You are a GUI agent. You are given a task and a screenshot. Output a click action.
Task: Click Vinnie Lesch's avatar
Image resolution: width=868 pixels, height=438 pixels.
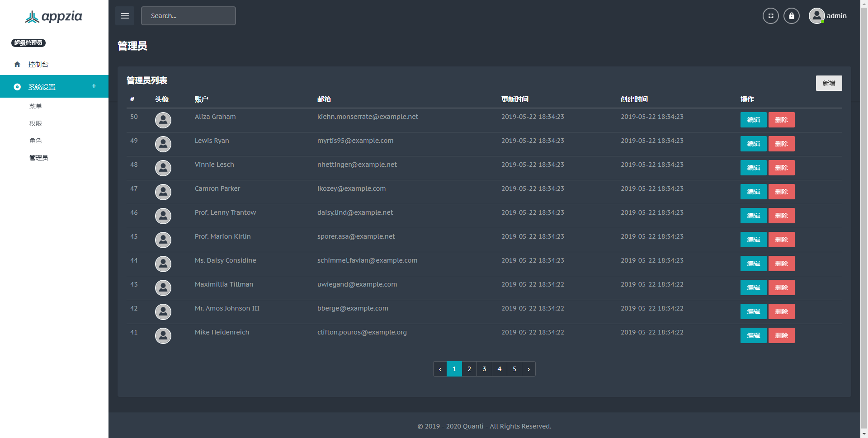(163, 168)
